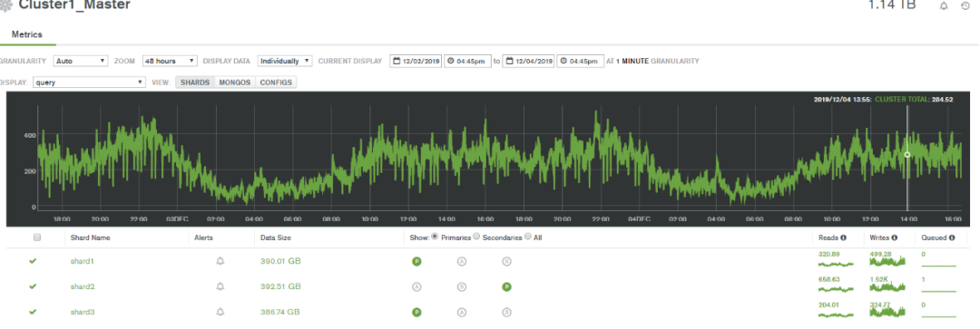Image resolution: width=980 pixels, height=329 pixels.
Task: Select the arbiter node icon of shard1
Action: (462, 262)
